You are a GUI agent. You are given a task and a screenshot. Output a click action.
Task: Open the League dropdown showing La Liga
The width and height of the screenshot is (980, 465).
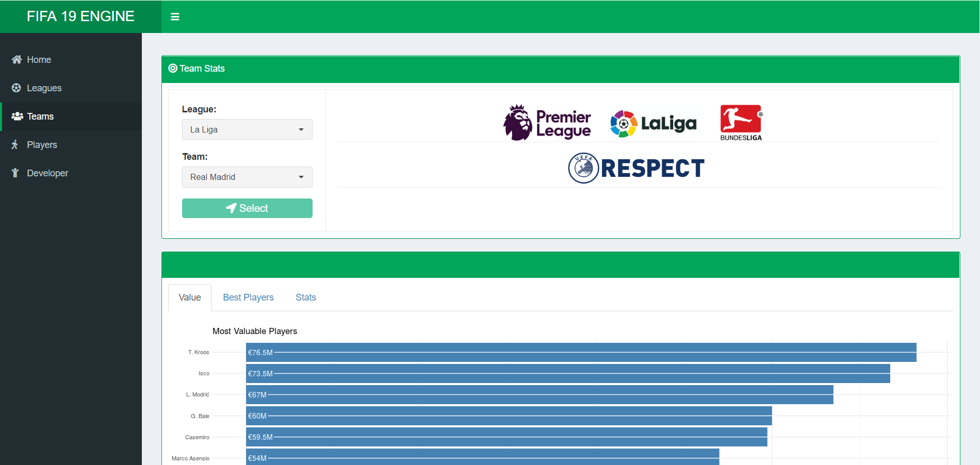tap(247, 129)
